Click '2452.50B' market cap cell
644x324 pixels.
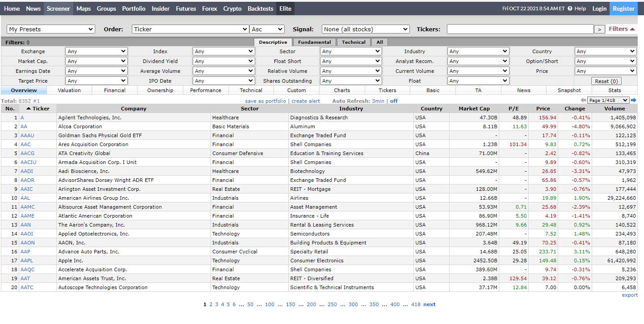[474, 261]
